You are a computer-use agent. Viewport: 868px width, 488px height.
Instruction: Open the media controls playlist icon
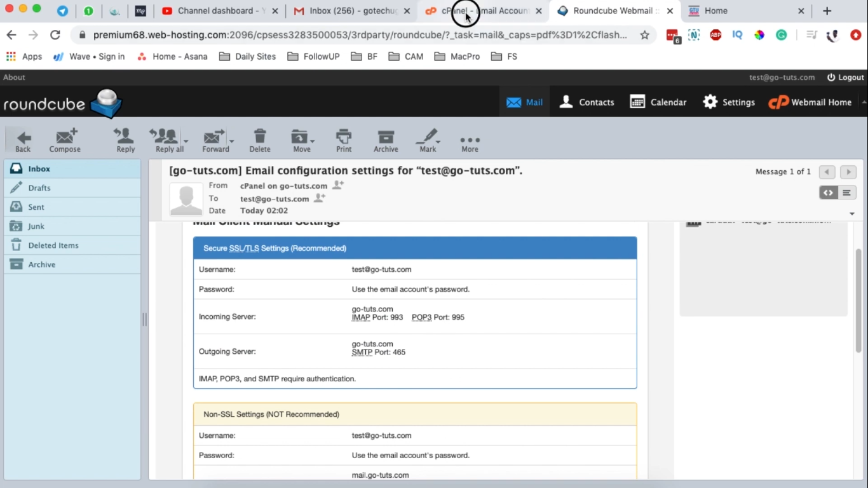point(811,36)
